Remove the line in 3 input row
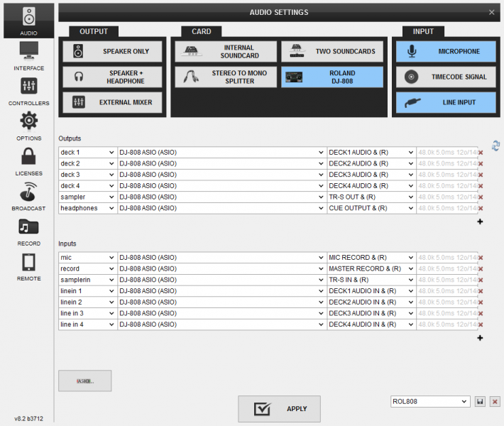Screen dimensions: 504x426 click(481, 314)
